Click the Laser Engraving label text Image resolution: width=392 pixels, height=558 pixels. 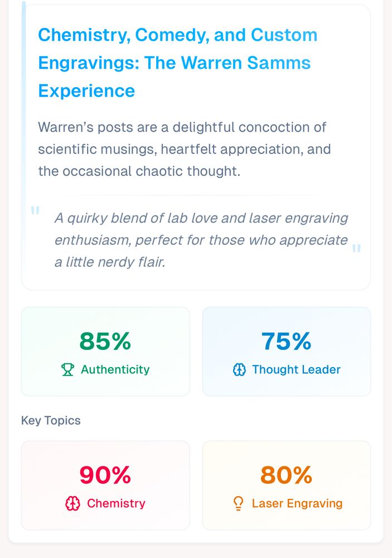click(x=297, y=503)
